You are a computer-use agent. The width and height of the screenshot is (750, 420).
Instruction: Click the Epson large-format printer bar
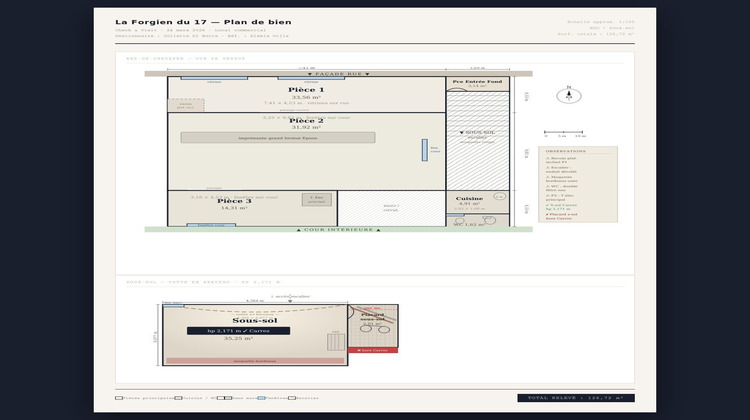tap(278, 138)
